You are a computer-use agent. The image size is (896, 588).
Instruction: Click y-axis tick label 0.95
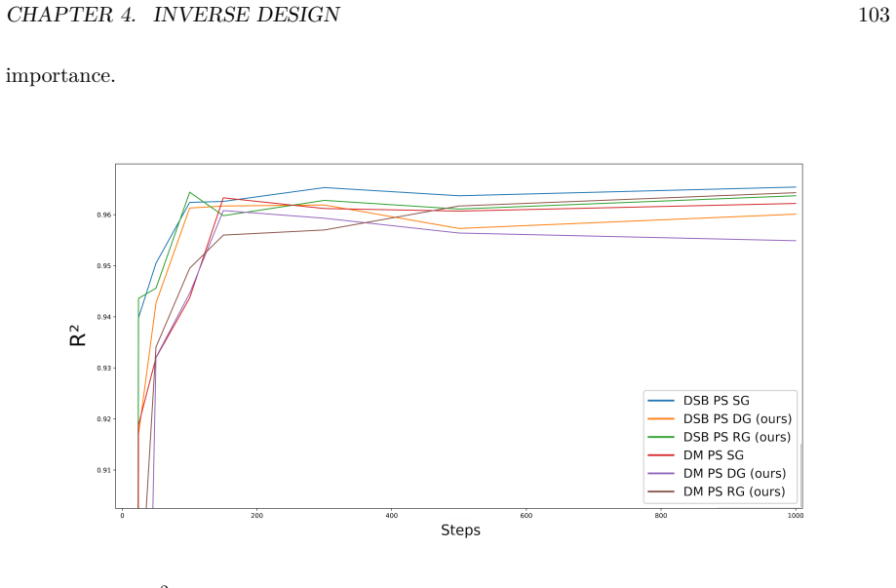104,265
